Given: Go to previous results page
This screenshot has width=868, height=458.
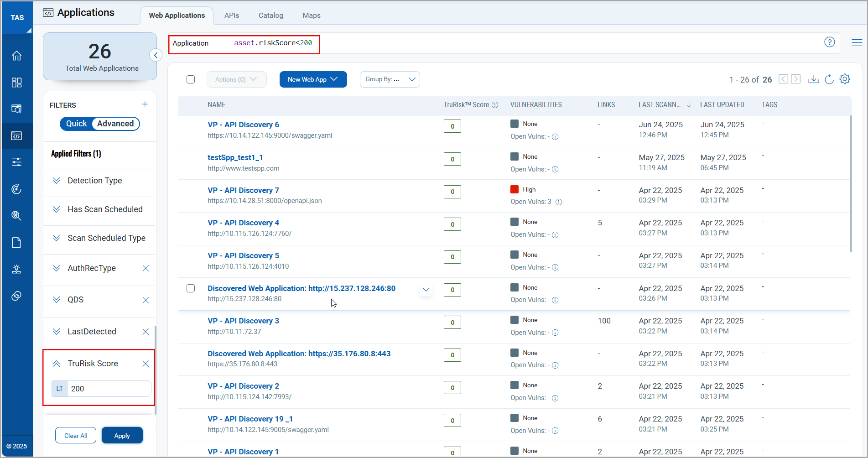Looking at the screenshot, I should click(783, 79).
